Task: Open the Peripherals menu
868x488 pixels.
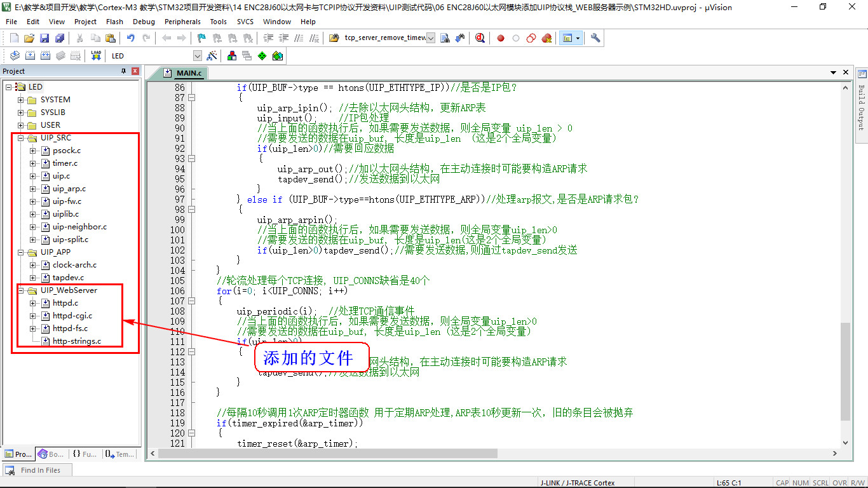Action: (182, 22)
